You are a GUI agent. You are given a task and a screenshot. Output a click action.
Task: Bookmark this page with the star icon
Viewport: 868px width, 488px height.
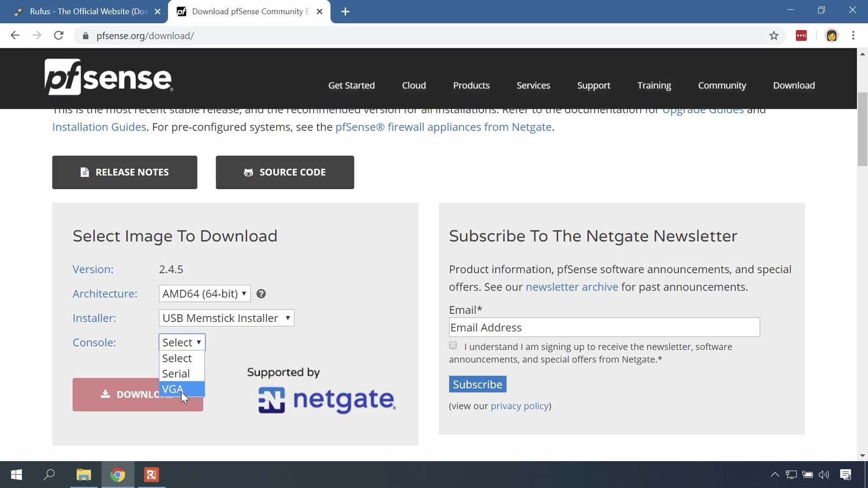tap(774, 35)
